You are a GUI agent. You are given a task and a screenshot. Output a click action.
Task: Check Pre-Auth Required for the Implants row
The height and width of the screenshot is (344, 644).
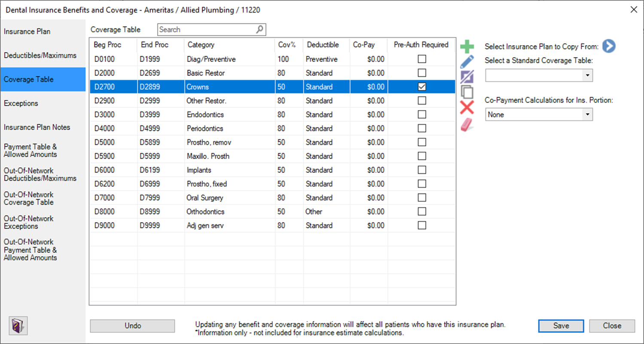point(422,170)
